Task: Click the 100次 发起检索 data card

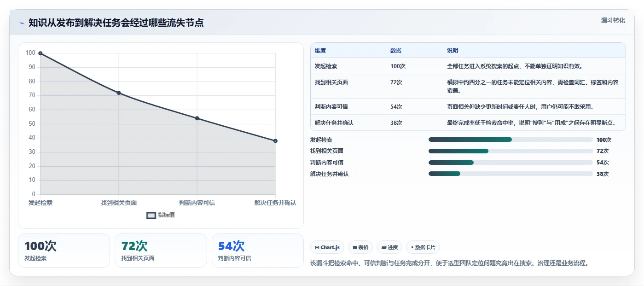Action: coord(64,251)
